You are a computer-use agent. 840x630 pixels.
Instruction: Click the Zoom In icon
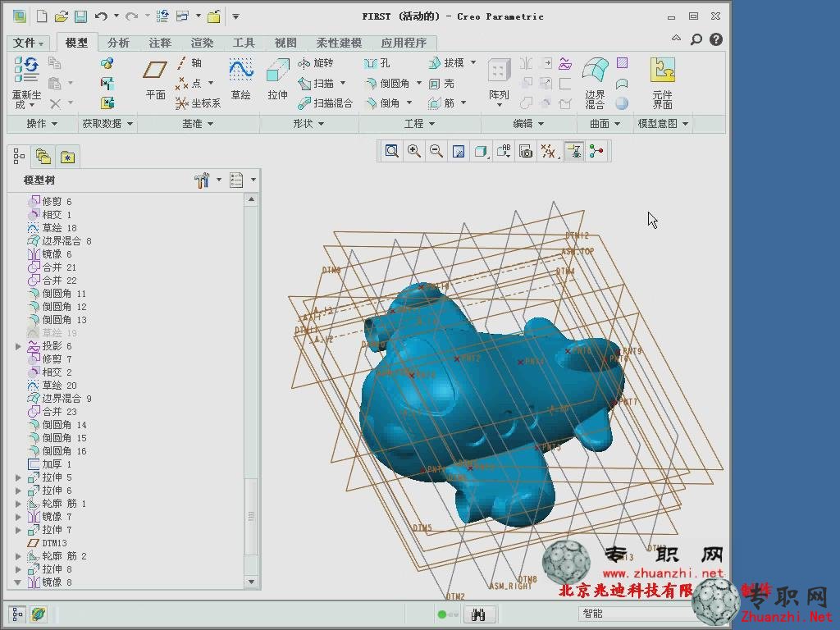413,152
